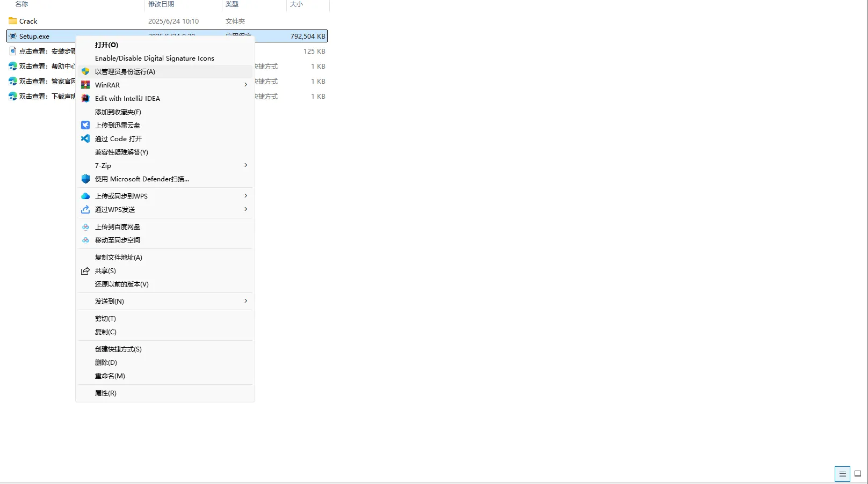
Task: Click the Setup.exe application icon
Action: 13,36
